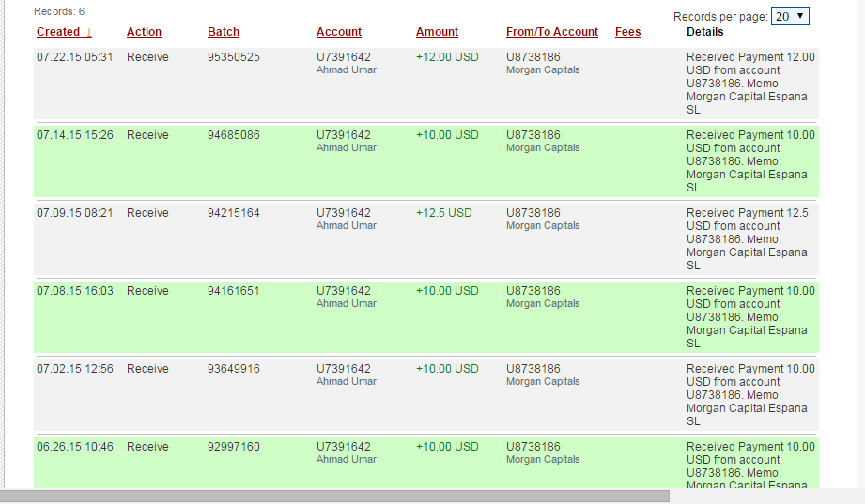Sort by the Account column header
The image size is (865, 504).
339,32
